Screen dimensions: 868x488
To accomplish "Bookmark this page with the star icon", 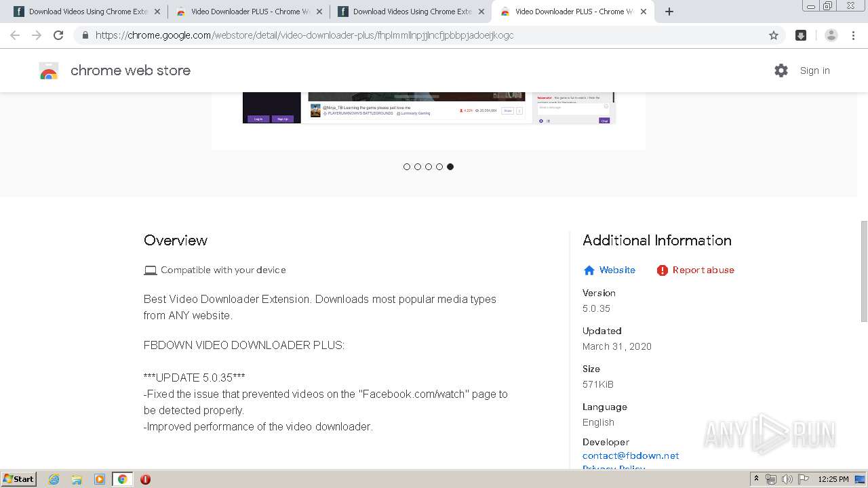I will pos(774,35).
